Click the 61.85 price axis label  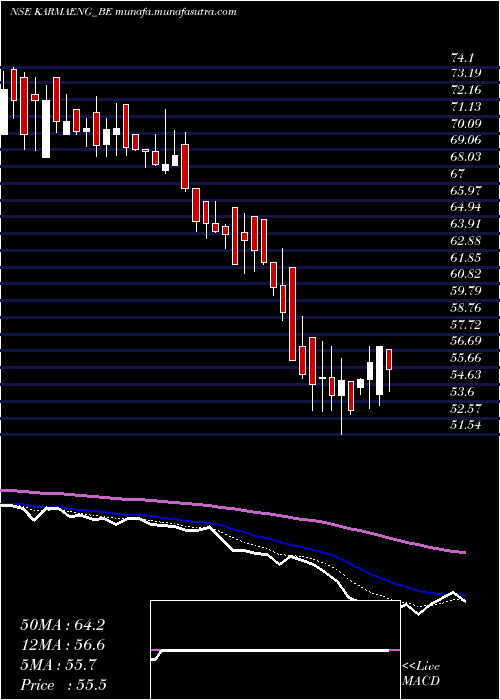click(466, 258)
